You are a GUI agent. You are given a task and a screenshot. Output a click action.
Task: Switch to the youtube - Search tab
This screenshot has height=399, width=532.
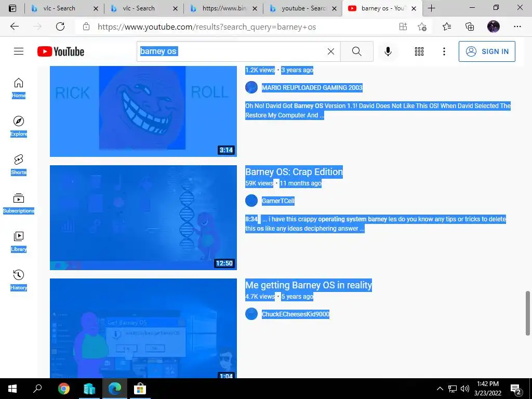[x=303, y=8]
